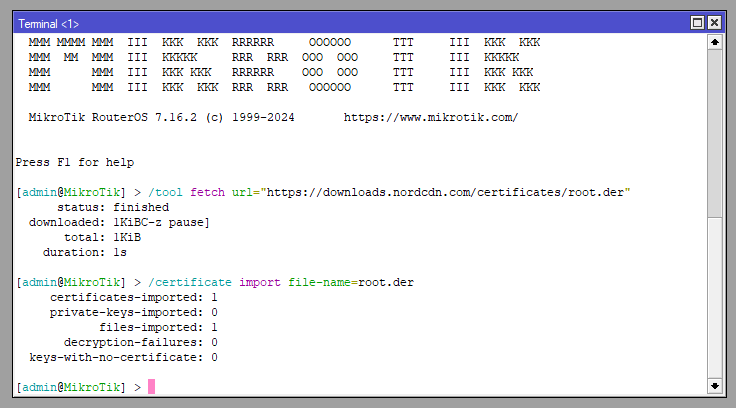Click the 'total: 1KiB' line
Image resolution: width=736 pixels, height=408 pixels.
[102, 238]
